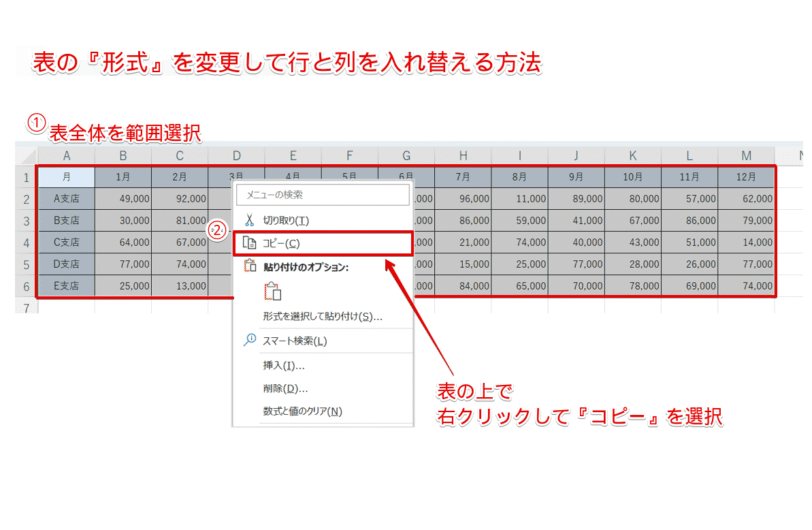812x530 pixels.
Task: Select row 4 header
Action: tap(26, 243)
